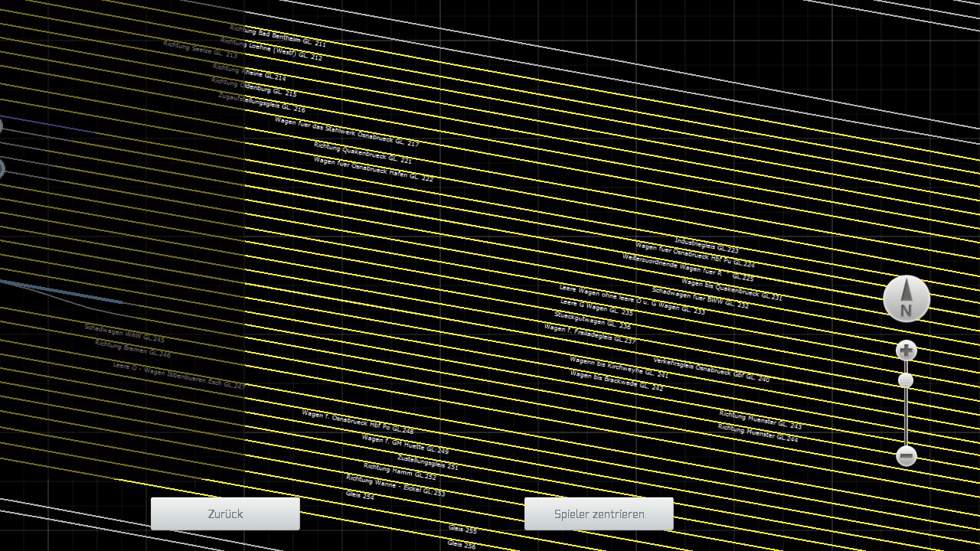980x551 pixels.
Task: Click the 'Gleis 254' track label
Action: coord(360,495)
